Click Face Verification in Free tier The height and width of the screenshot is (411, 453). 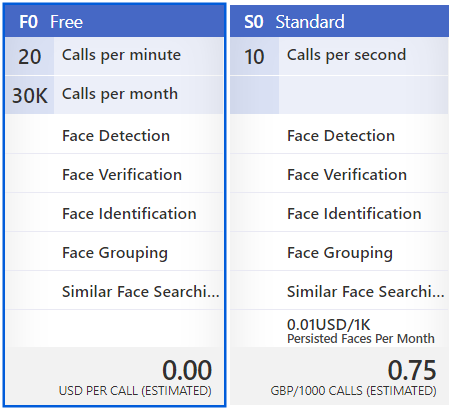[x=122, y=175]
